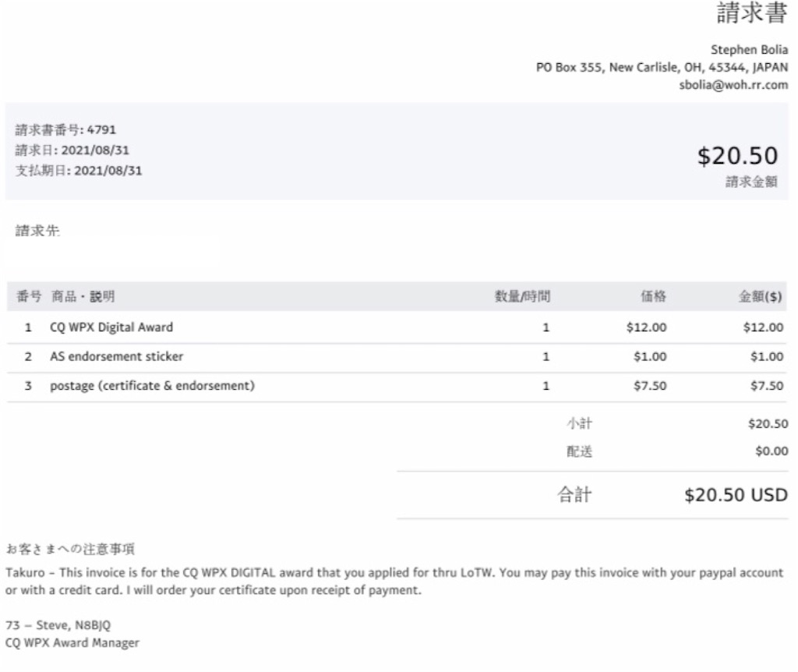
Task: Click the 請求先 bill-to label
Action: click(37, 231)
